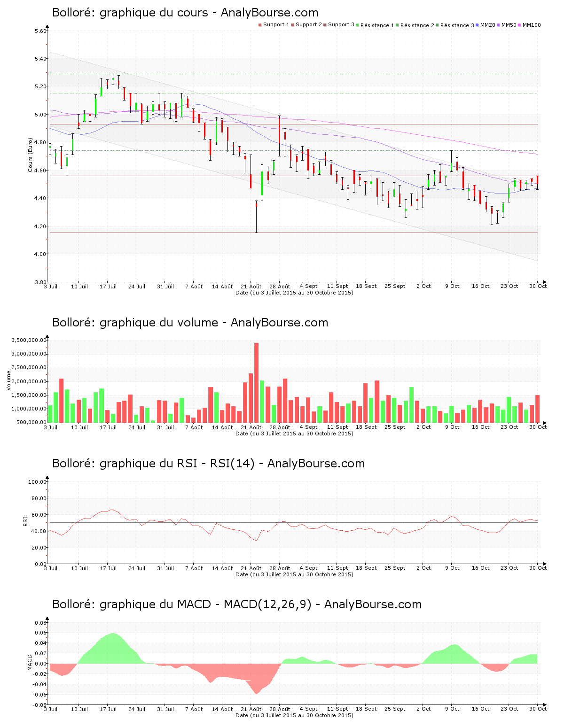The height and width of the screenshot is (728, 564).
Task: Click the 'RSI' vertical axis label
Action: tap(26, 521)
